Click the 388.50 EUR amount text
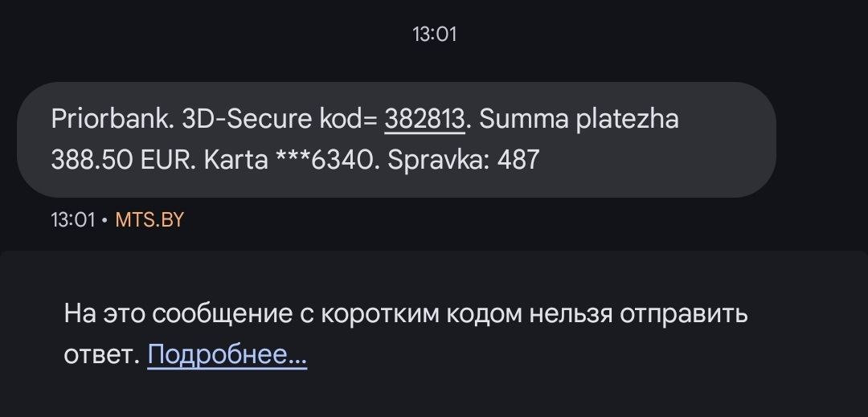This screenshot has width=868, height=417. pyautogui.click(x=123, y=160)
